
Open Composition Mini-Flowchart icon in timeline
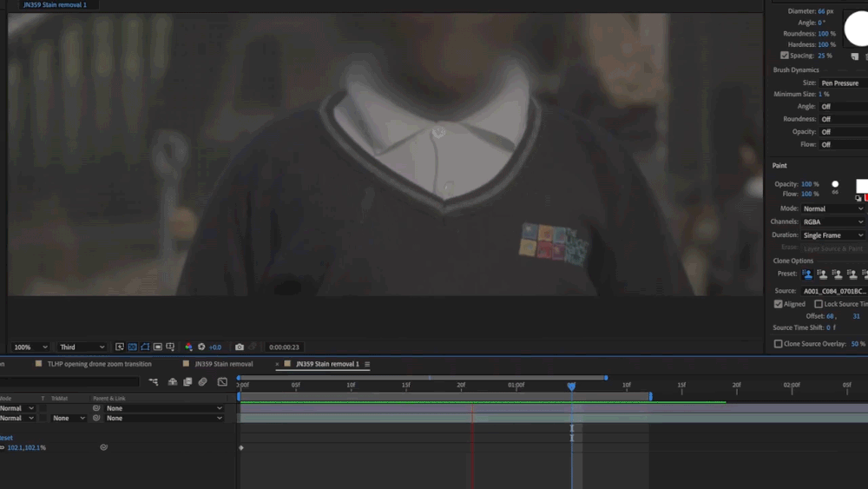[x=154, y=381]
